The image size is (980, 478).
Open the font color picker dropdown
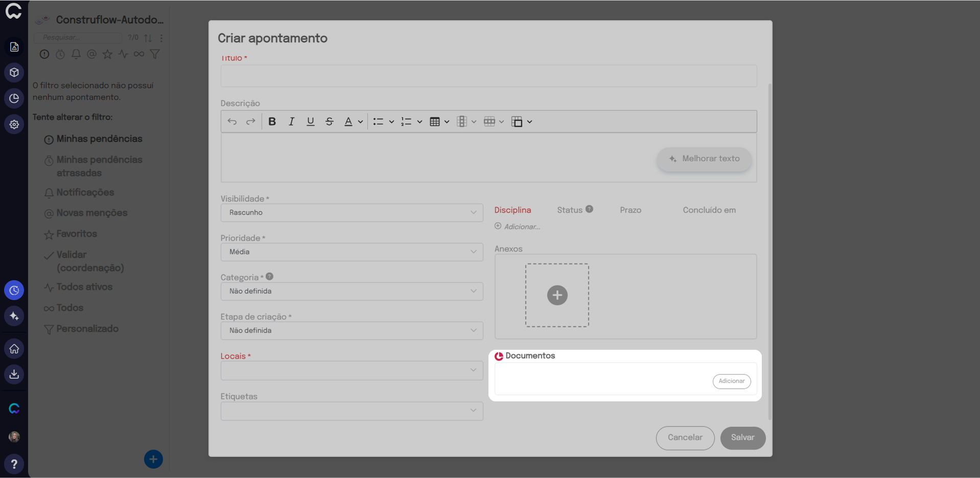click(x=360, y=122)
